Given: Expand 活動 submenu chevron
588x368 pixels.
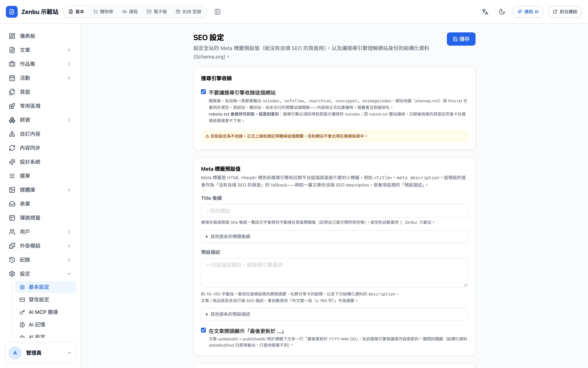Looking at the screenshot, I should click(x=69, y=78).
